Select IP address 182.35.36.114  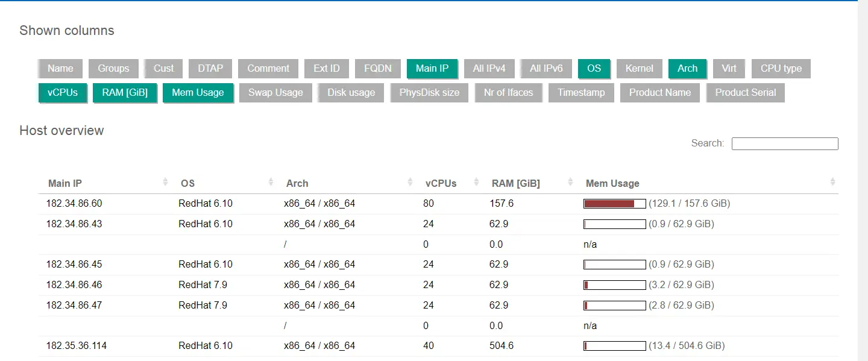pos(77,346)
